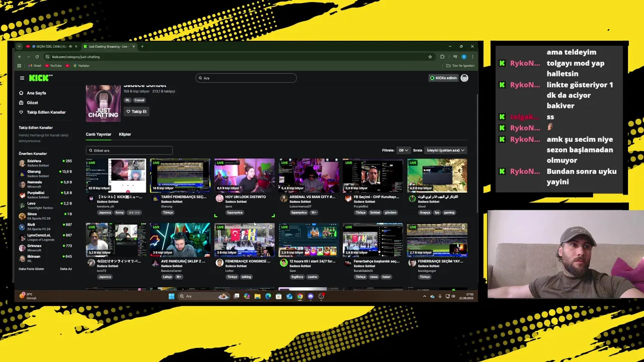Open LynxCerezLoL recommended channel
The height and width of the screenshot is (362, 644).
pyautogui.click(x=45, y=237)
